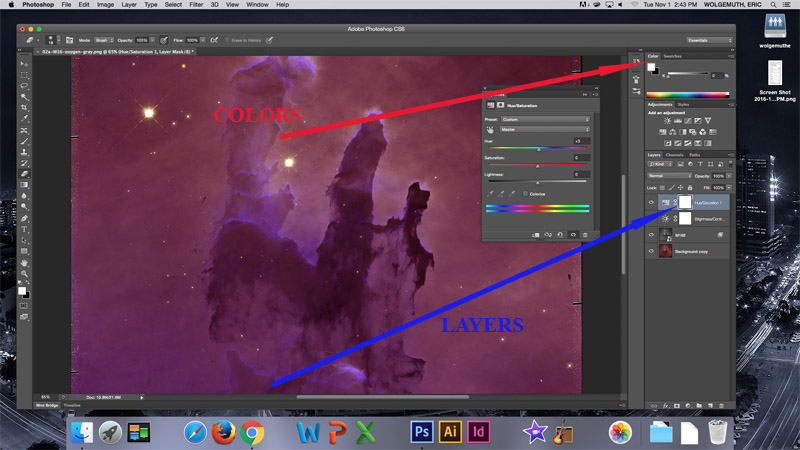
Task: Select the Crop tool
Action: [24, 109]
